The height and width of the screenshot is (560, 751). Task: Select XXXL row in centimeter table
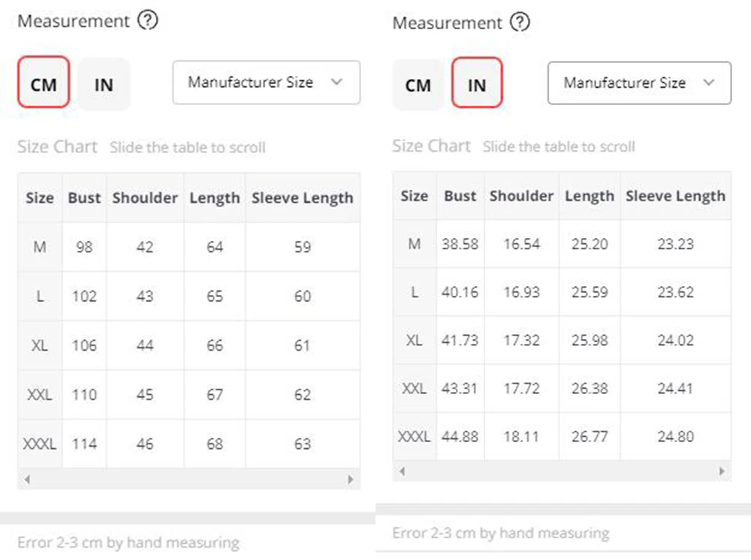[x=189, y=444]
